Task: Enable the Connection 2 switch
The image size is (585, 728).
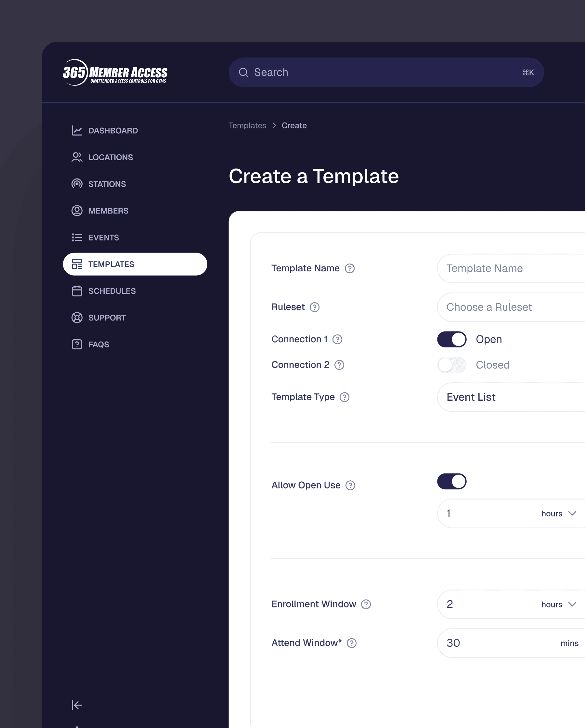Action: 451,365
